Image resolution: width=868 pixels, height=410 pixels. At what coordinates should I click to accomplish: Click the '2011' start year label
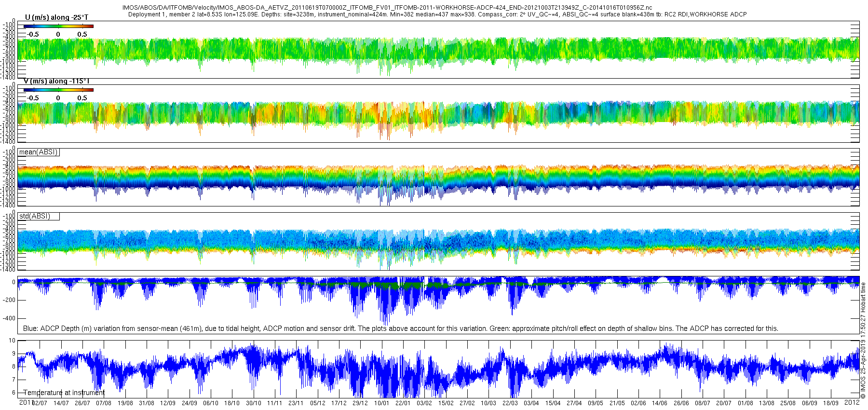click(26, 402)
